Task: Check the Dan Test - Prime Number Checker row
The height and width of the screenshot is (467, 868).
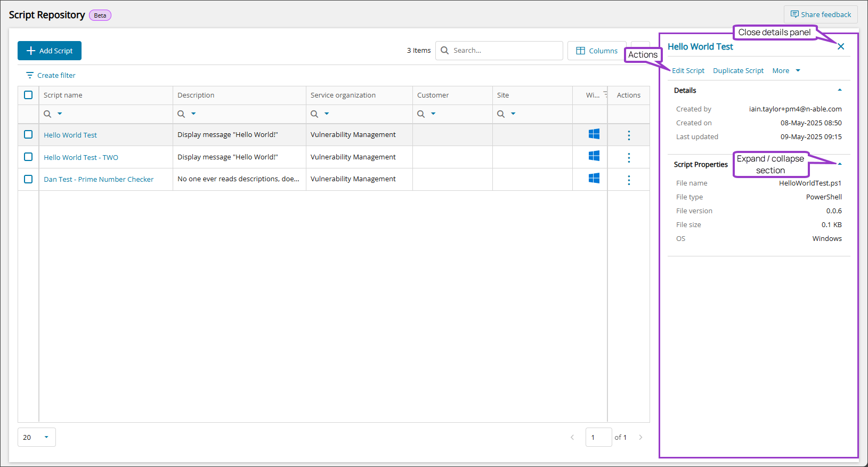Action: click(28, 179)
